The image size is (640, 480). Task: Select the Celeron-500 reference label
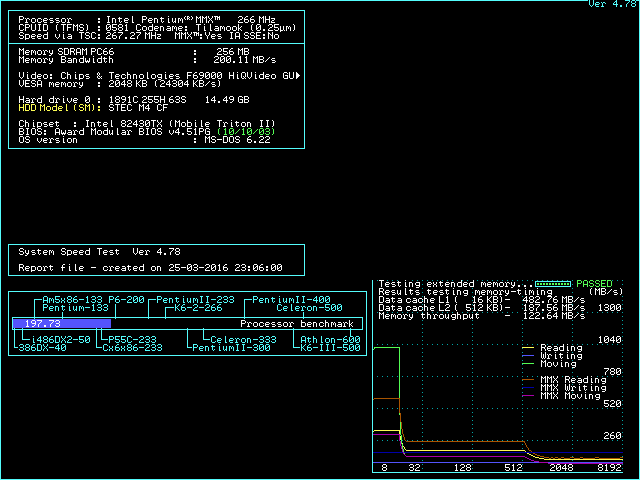click(x=309, y=308)
